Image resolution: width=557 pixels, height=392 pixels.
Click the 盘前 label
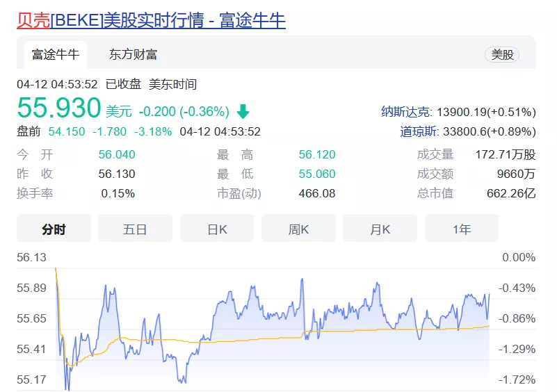pos(29,131)
